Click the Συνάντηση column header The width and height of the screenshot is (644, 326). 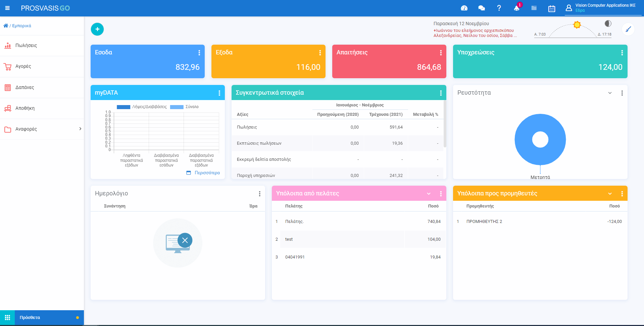115,206
